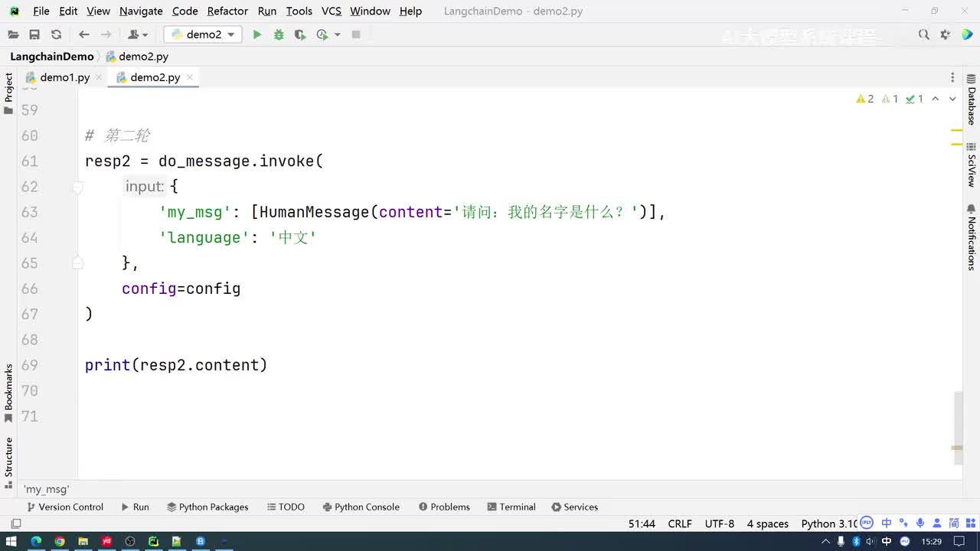Click the Open folder toolbar icon

(x=13, y=34)
